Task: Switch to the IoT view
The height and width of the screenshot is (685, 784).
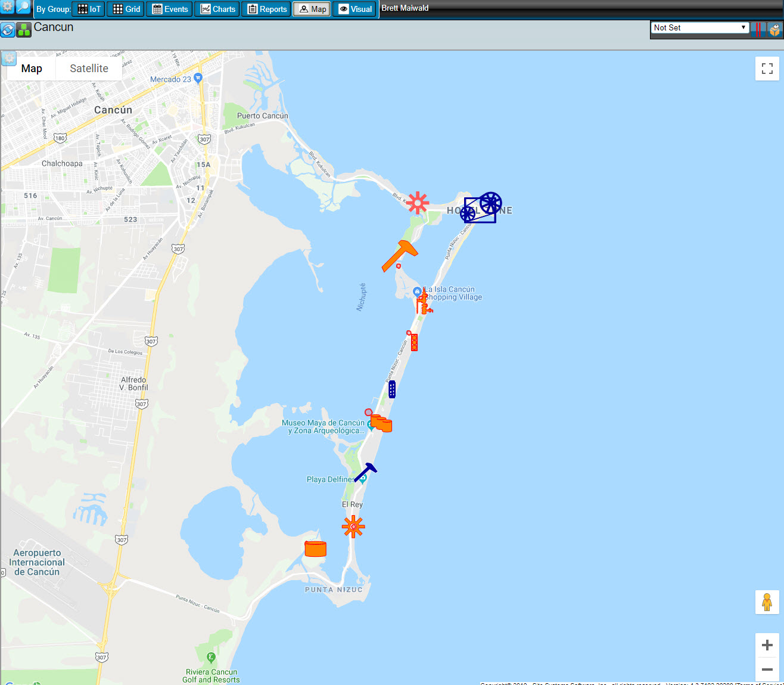Action: pos(89,9)
